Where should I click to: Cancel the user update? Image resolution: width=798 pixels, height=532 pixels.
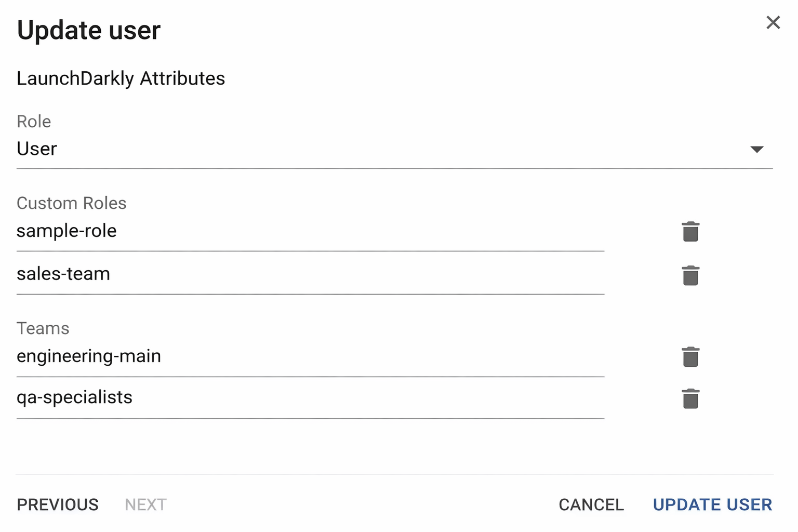point(591,504)
